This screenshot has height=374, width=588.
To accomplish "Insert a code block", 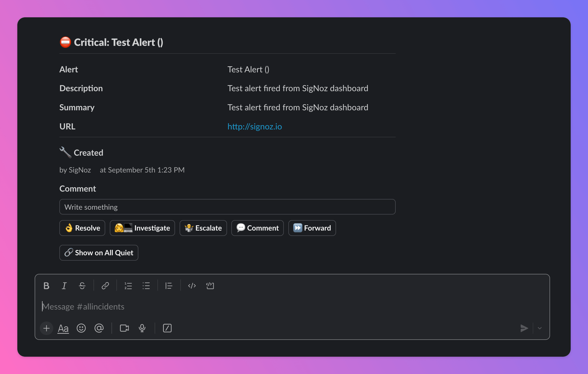I will coord(210,286).
